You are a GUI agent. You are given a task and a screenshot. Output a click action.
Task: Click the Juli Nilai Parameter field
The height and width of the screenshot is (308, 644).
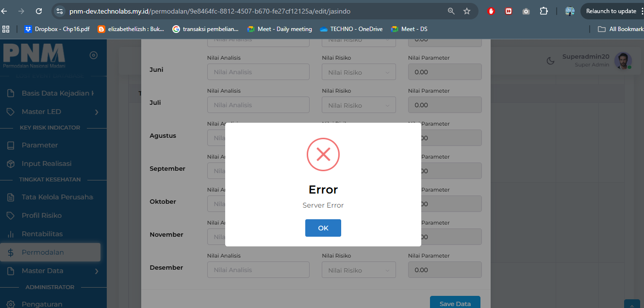pos(445,105)
